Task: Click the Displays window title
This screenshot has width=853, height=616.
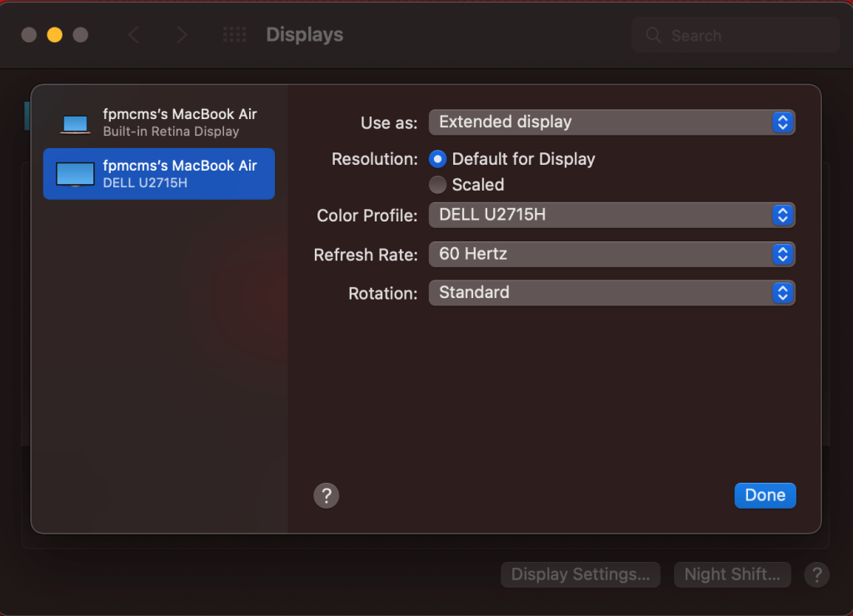Action: [305, 35]
